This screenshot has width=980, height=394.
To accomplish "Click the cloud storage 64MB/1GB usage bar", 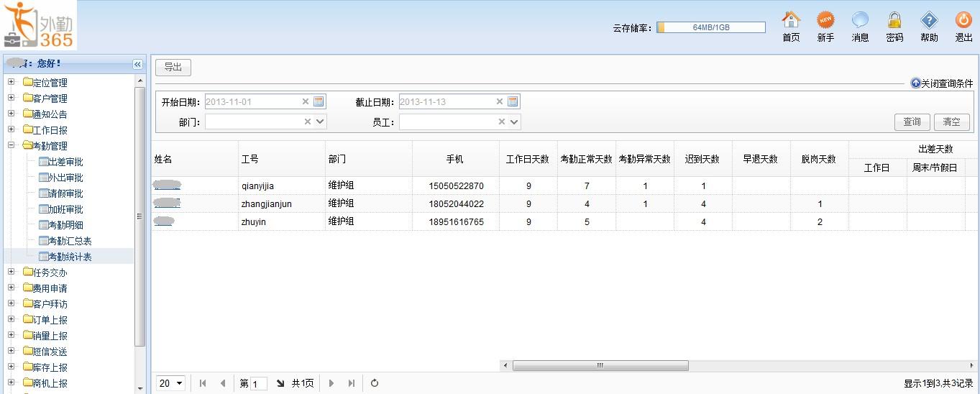I will pyautogui.click(x=711, y=27).
